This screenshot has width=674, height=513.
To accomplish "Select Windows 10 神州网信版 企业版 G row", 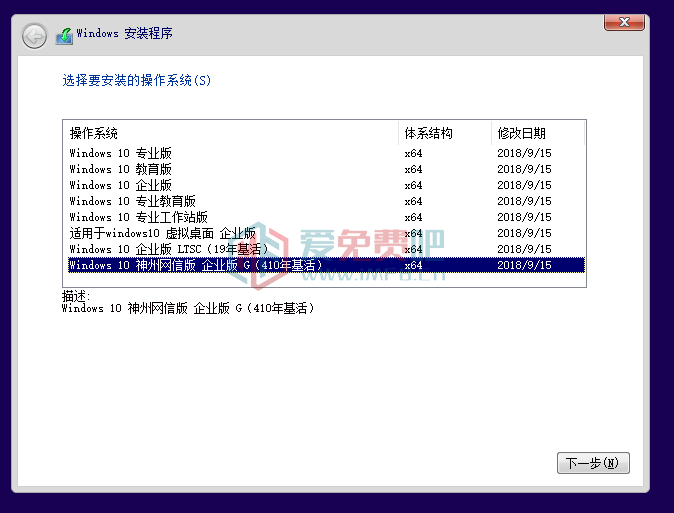I will point(326,265).
